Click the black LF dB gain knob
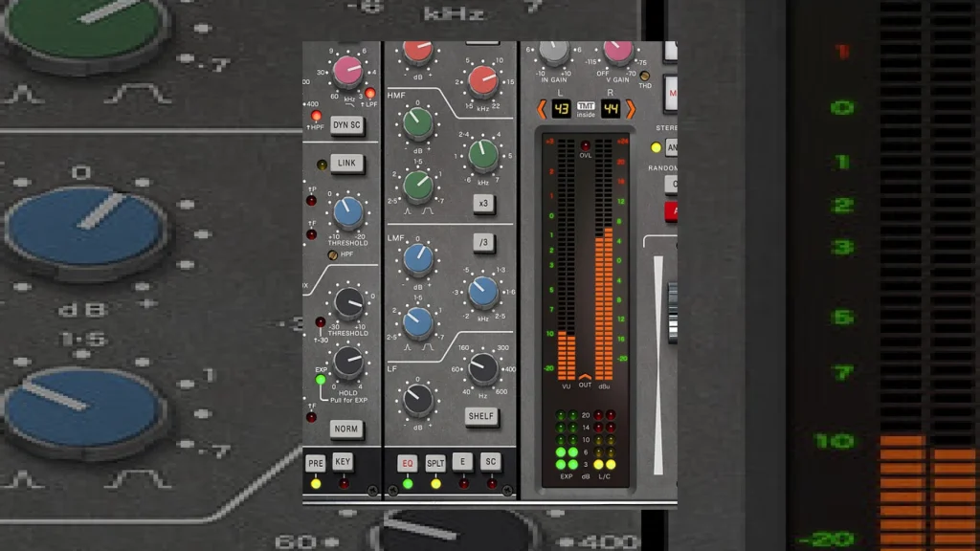The image size is (980, 551). pos(418,400)
